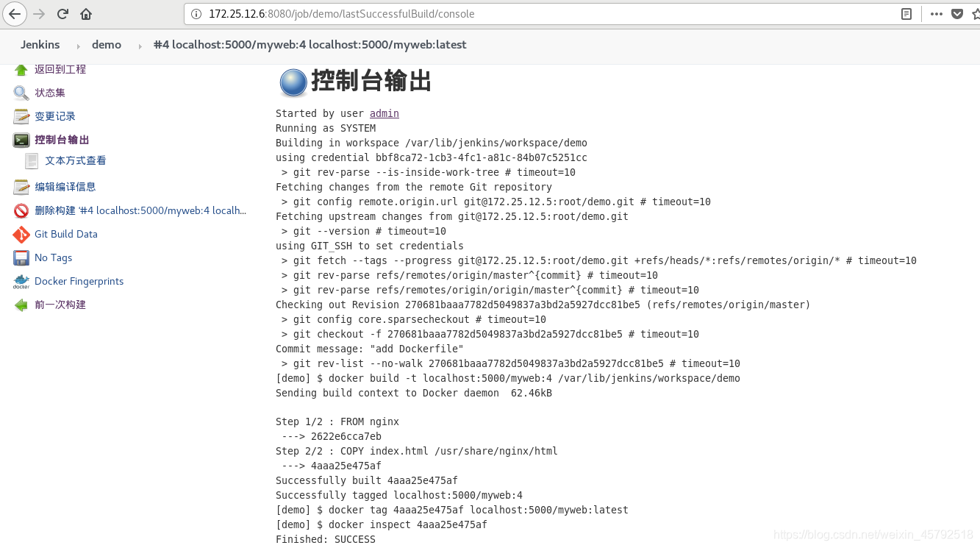
Task: Click Jenkins breadcrumb
Action: click(40, 45)
